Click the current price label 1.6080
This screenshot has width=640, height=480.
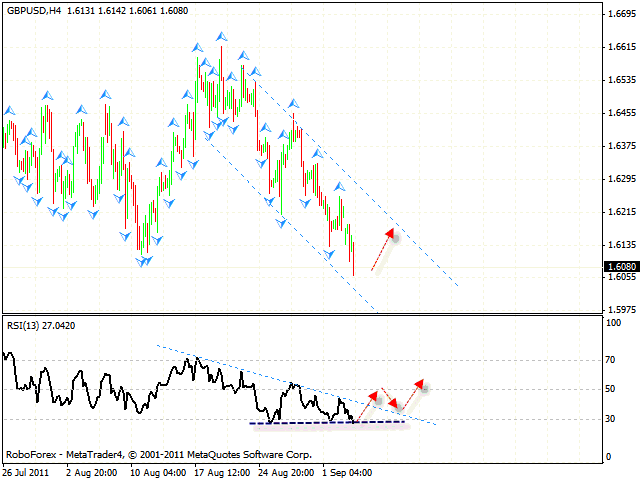[x=622, y=267]
